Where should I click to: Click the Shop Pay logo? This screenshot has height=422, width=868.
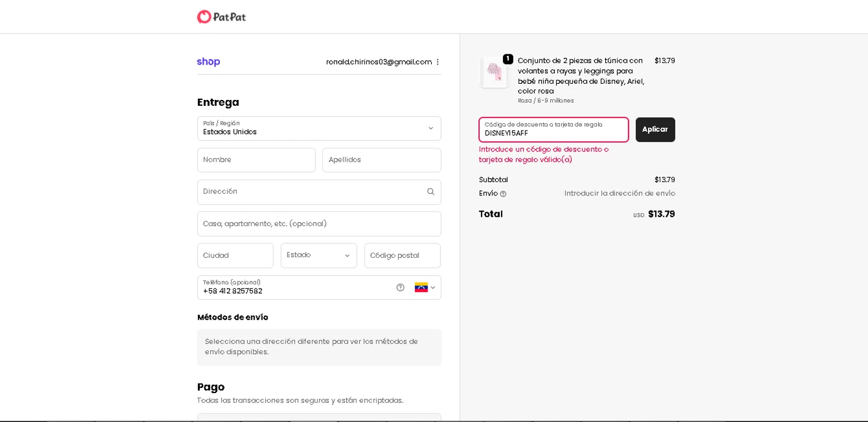pos(208,62)
